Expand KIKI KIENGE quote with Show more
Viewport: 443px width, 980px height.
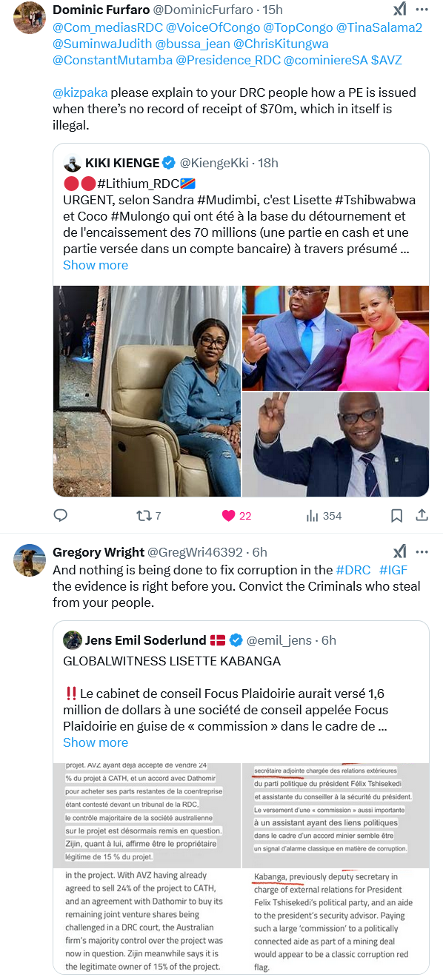[96, 265]
